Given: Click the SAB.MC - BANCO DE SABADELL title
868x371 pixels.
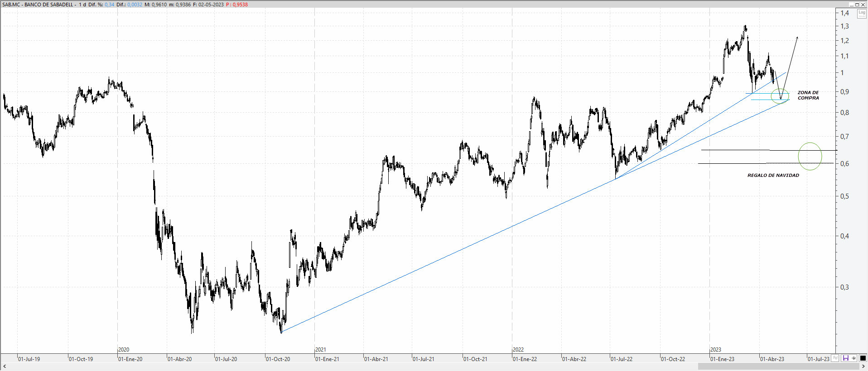Looking at the screenshot, I should [x=38, y=5].
